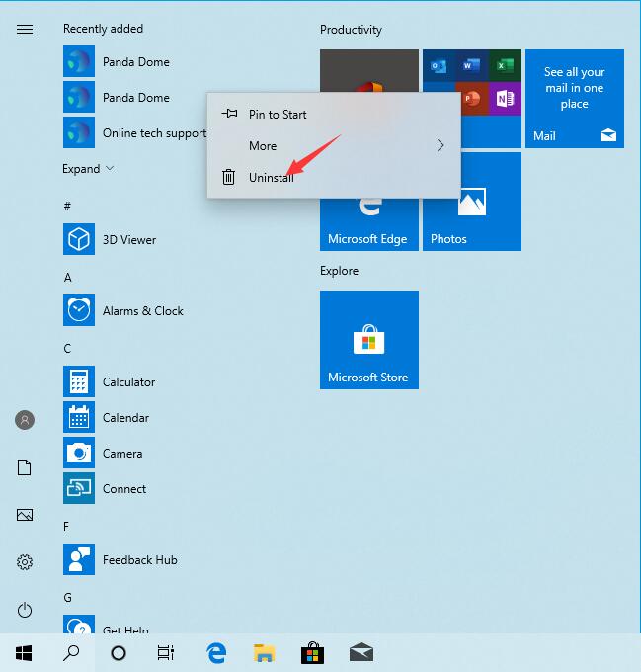The image size is (641, 672).
Task: Launch 3D Viewer from the app list
Action: coord(79,239)
